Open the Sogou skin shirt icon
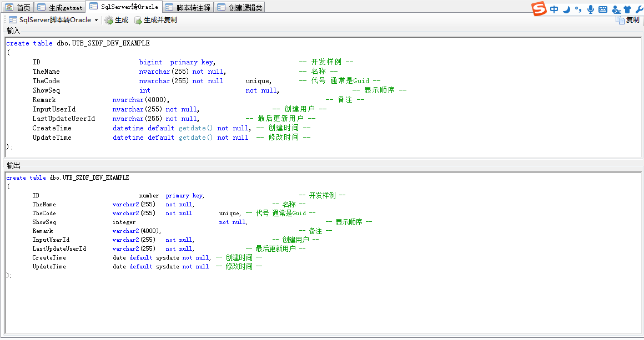This screenshot has width=644, height=340. click(x=627, y=9)
